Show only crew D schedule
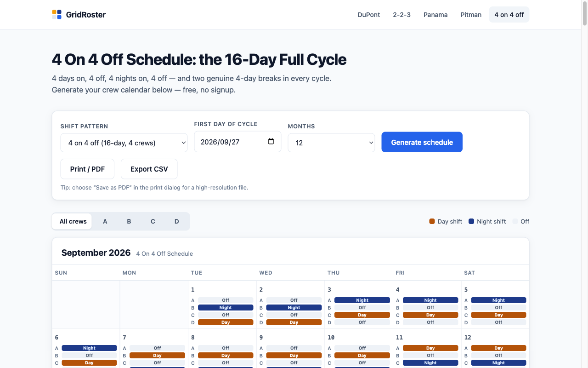 click(177, 221)
